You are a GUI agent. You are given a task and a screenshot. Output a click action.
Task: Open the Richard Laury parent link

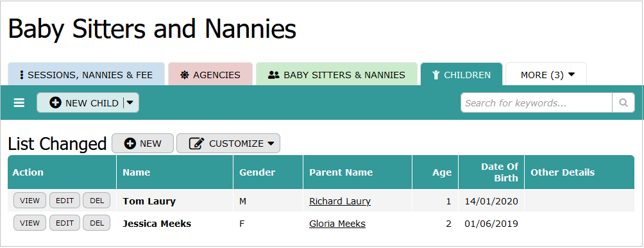(x=340, y=201)
